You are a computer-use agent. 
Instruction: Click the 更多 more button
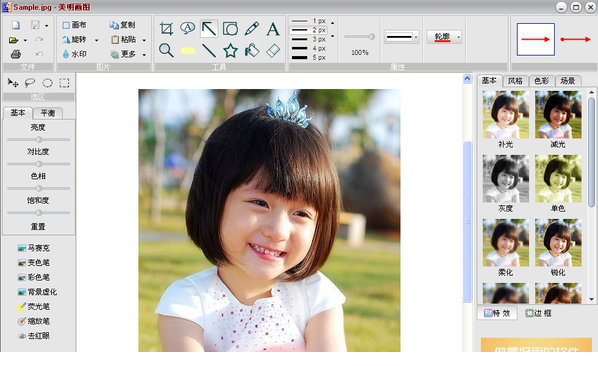[x=124, y=54]
